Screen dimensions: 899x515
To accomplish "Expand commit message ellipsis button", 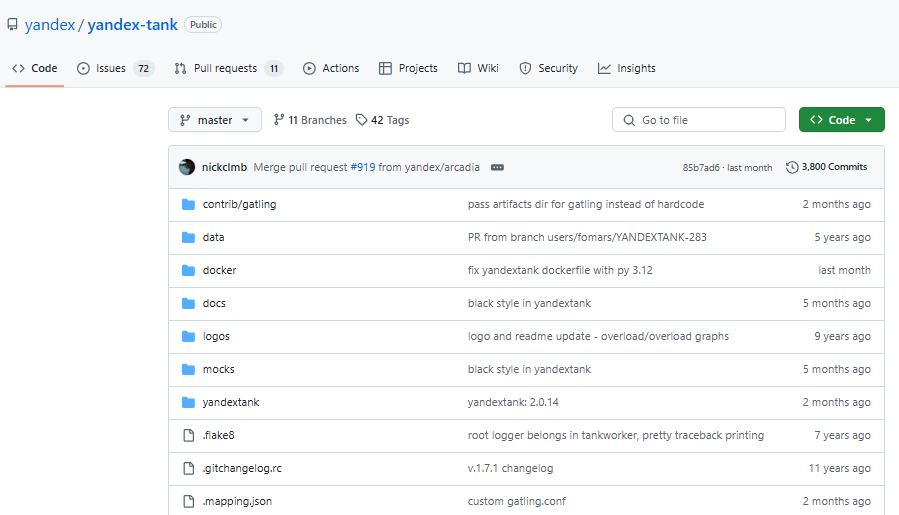I will tap(497, 167).
